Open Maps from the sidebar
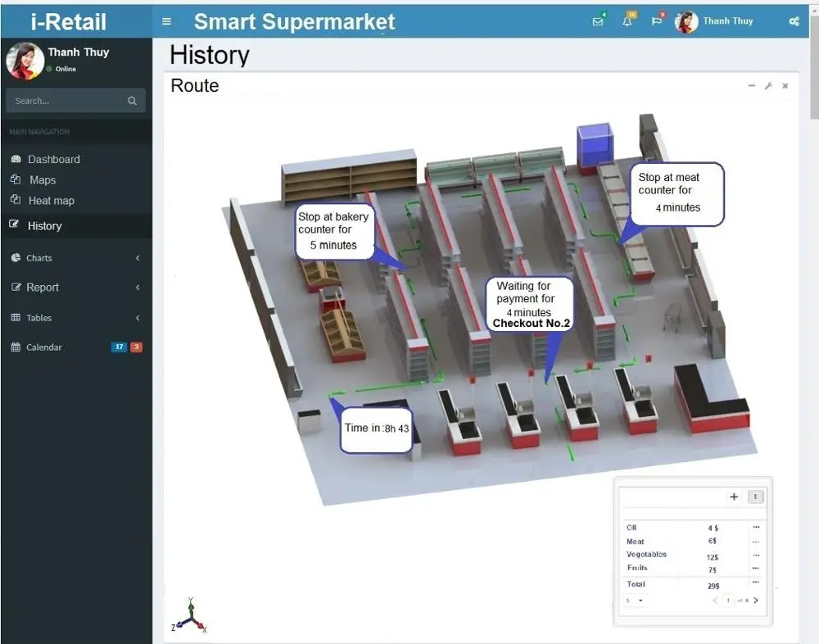This screenshot has height=644, width=819. [x=43, y=180]
